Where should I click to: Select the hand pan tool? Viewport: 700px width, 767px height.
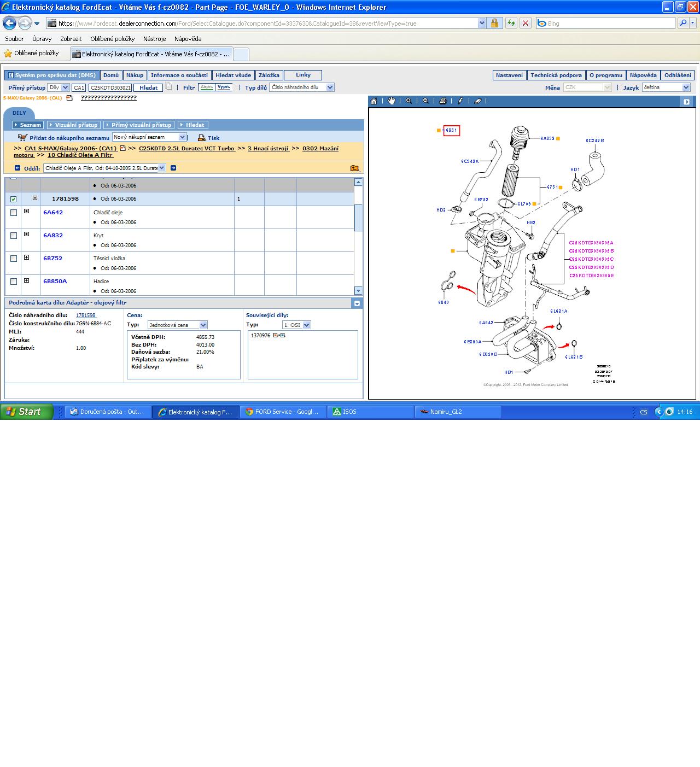(x=392, y=101)
